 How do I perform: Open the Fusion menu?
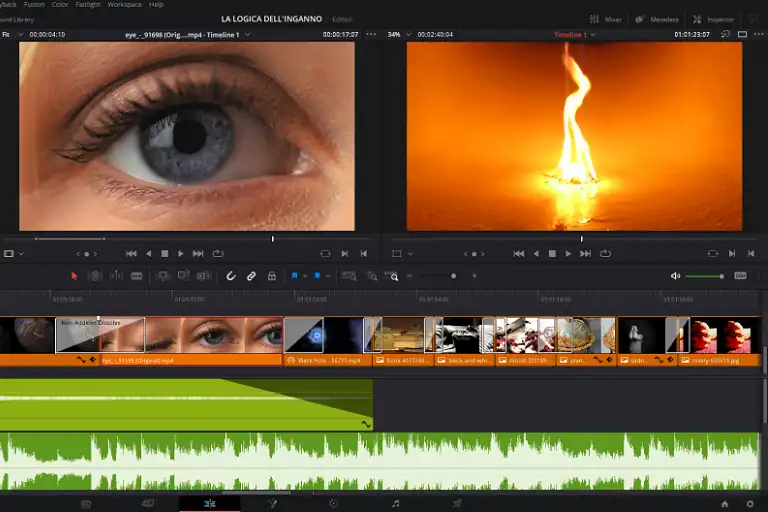(34, 4)
